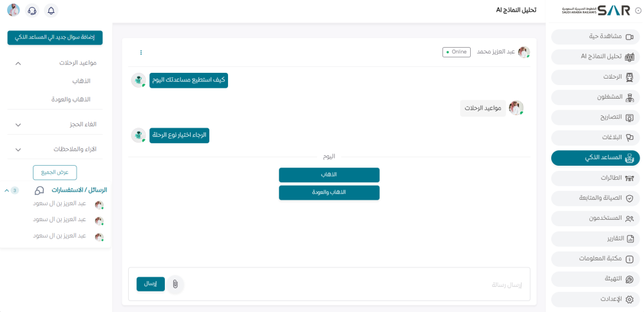
Task: Click the إرسال رسالة message input field
Action: 354,284
